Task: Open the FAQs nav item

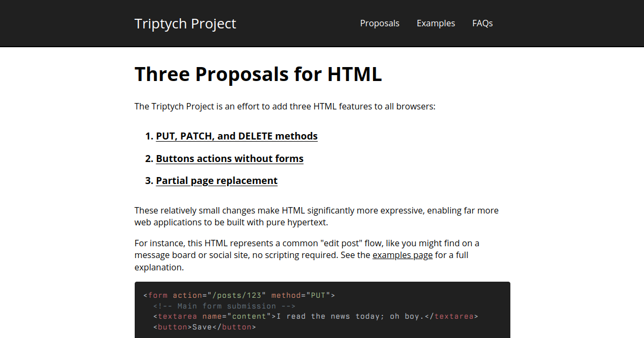Action: [x=482, y=23]
